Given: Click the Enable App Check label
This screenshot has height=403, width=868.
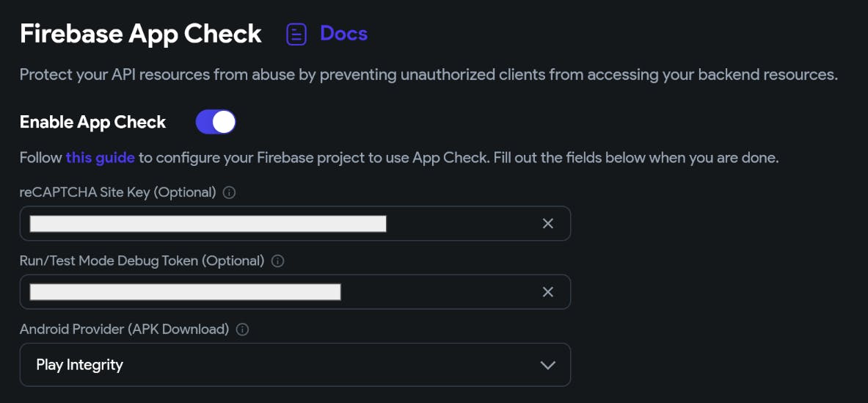Looking at the screenshot, I should pyautogui.click(x=93, y=122).
